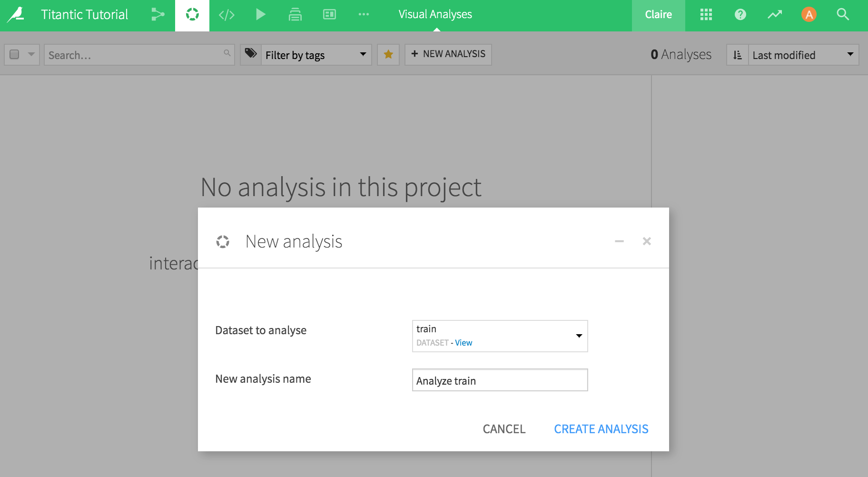Open the dashboards icon in navbar
Viewport: 868px width, 477px height.
pos(329,14)
